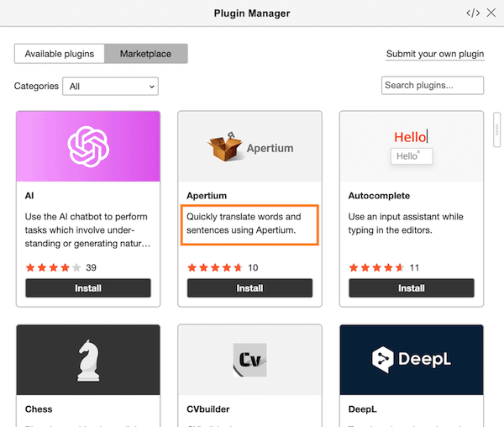Select the Apertium plugin title
504x427 pixels.
pos(207,196)
